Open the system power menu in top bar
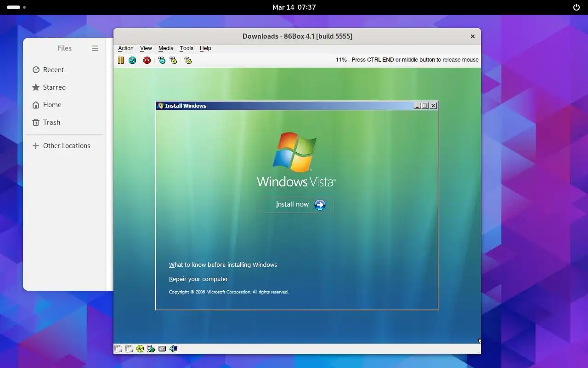588x368 pixels. (x=577, y=7)
